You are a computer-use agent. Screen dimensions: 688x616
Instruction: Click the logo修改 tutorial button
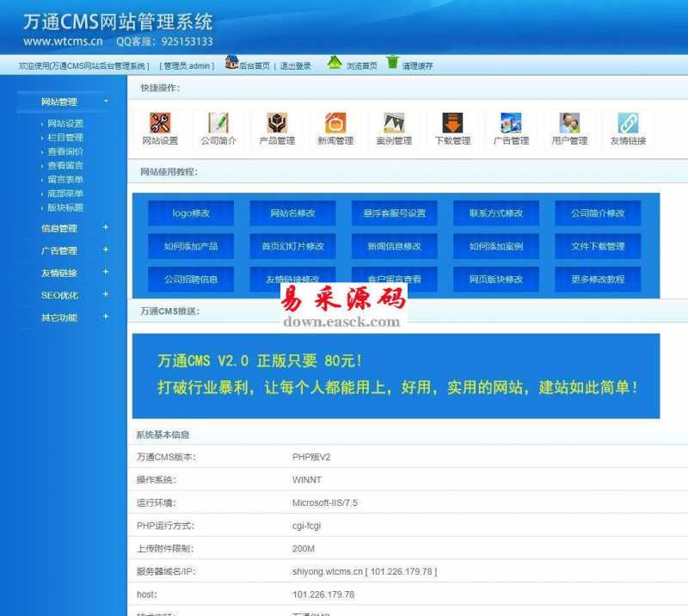[x=191, y=213]
